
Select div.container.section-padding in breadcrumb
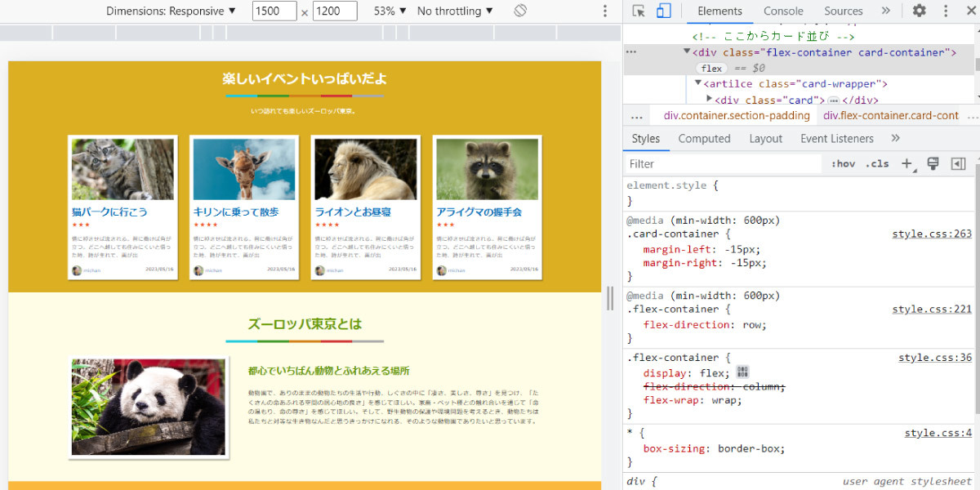coord(737,116)
